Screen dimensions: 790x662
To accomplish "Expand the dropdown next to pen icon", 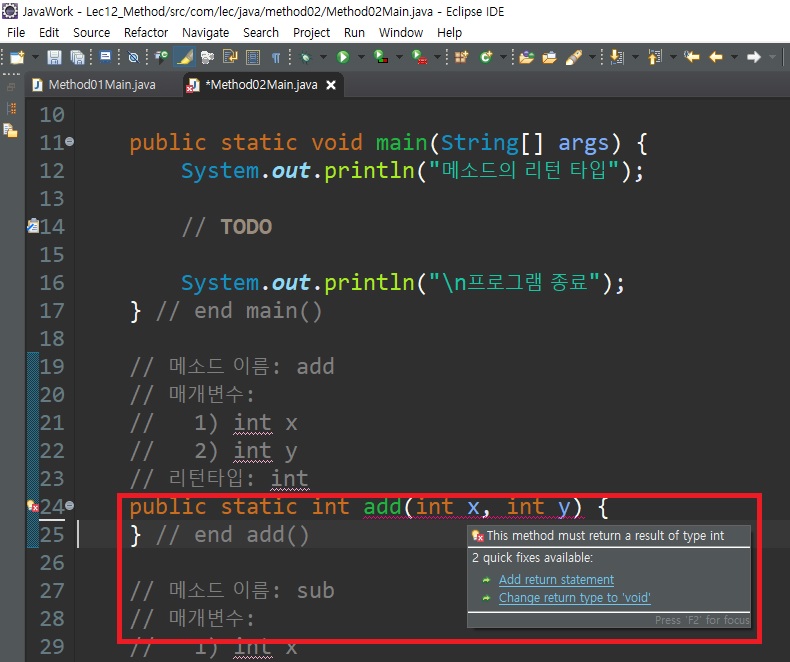I will click(x=592, y=57).
